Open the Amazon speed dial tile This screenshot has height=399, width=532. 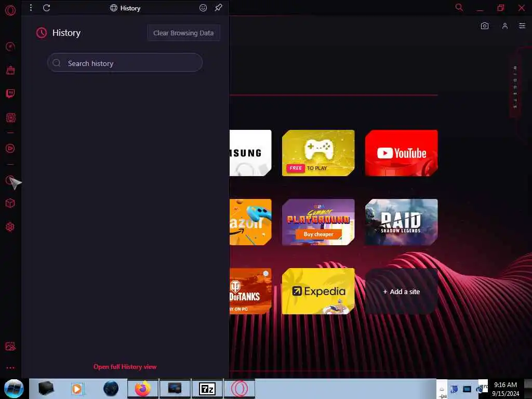[250, 222]
